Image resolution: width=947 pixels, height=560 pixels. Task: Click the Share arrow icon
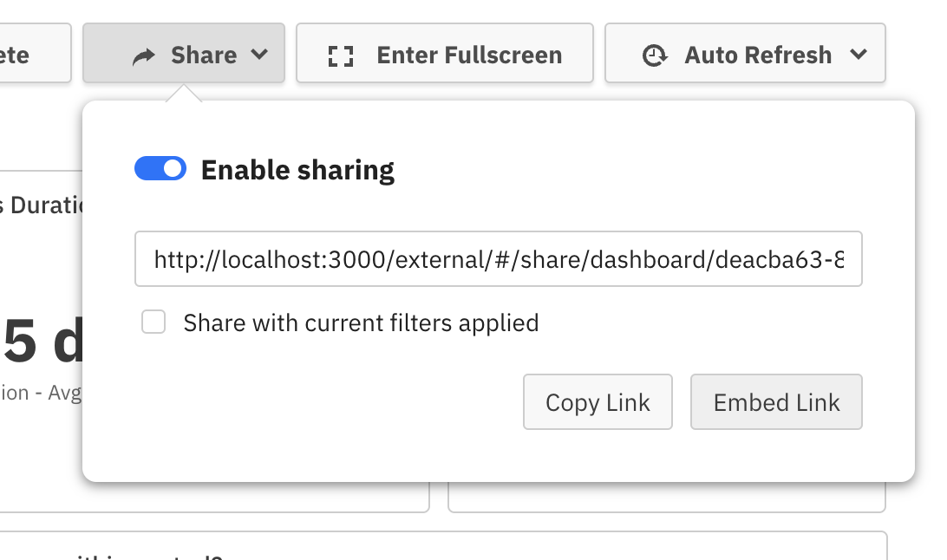point(144,56)
